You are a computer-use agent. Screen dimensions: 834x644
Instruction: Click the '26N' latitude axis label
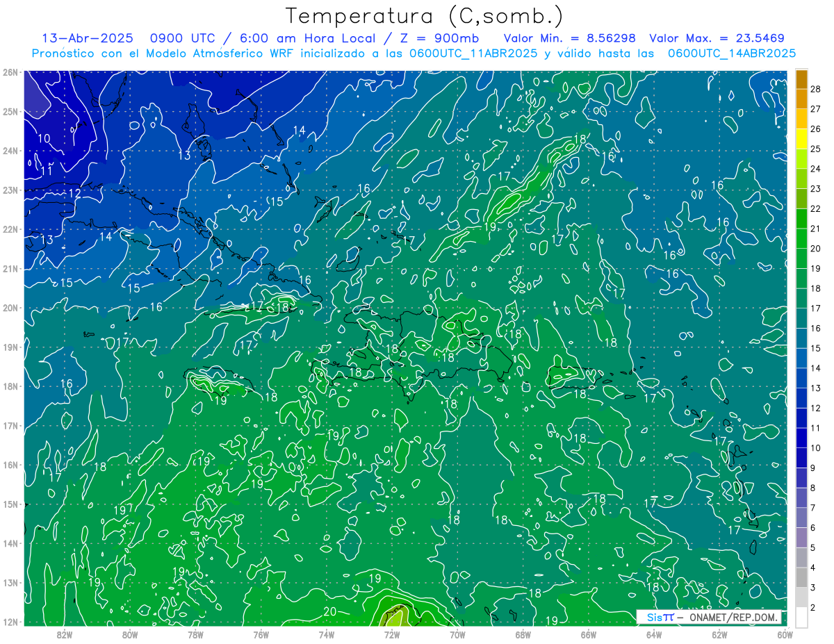10,72
